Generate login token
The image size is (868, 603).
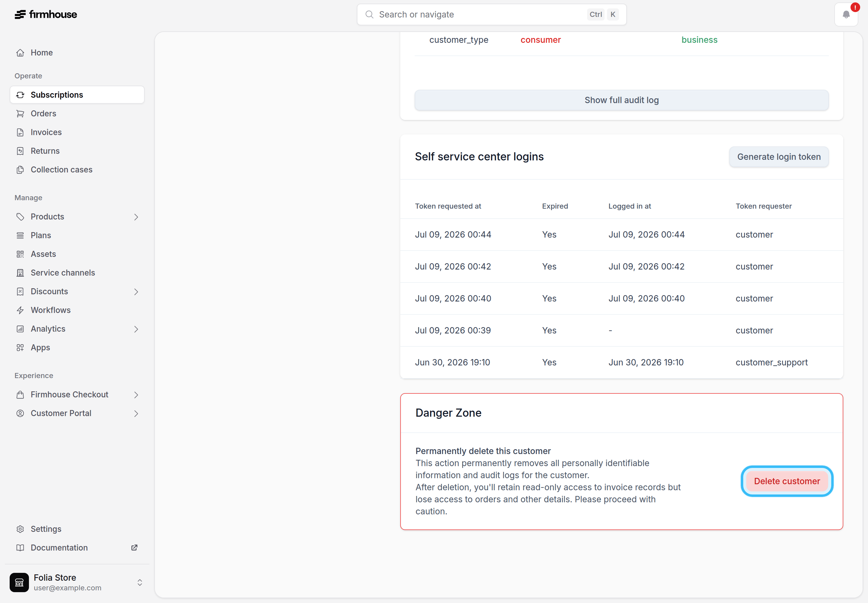779,157
